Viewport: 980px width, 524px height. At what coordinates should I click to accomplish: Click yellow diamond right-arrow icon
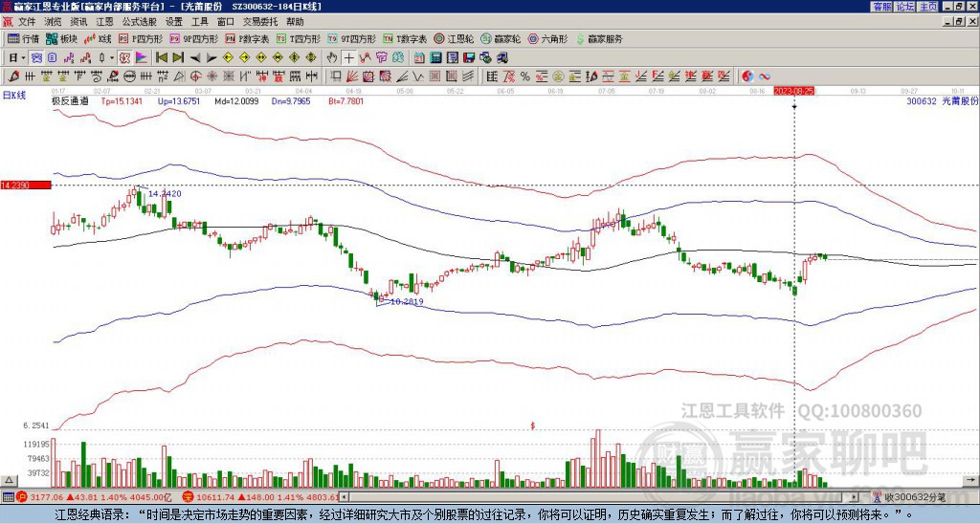[244, 58]
